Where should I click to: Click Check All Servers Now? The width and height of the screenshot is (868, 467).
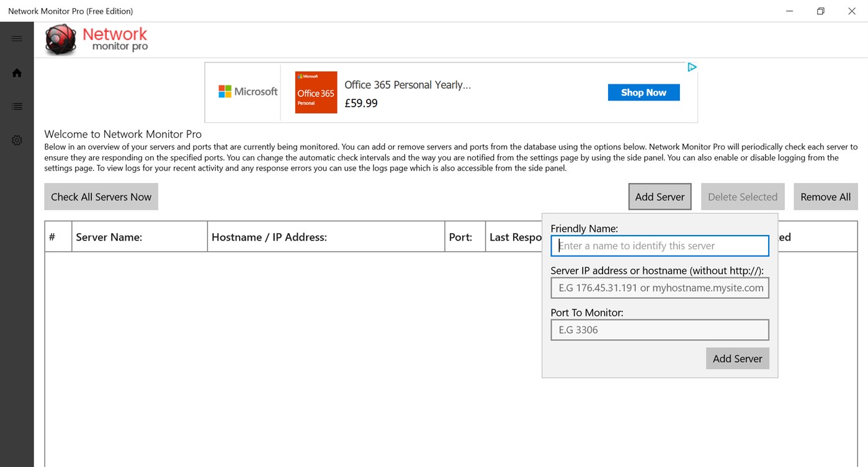click(101, 197)
